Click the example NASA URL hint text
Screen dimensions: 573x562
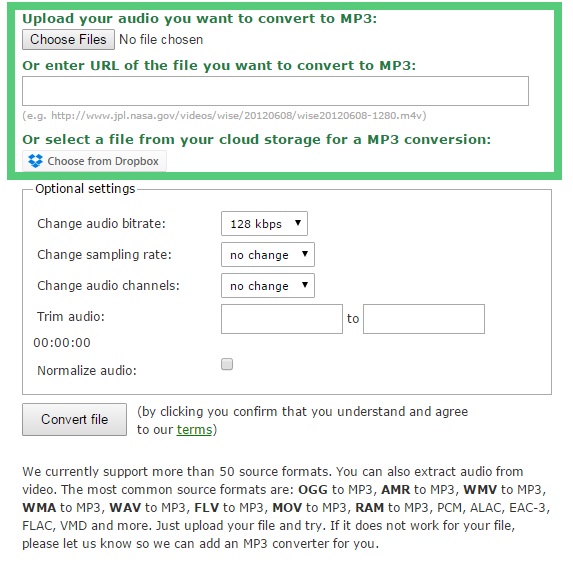[224, 115]
